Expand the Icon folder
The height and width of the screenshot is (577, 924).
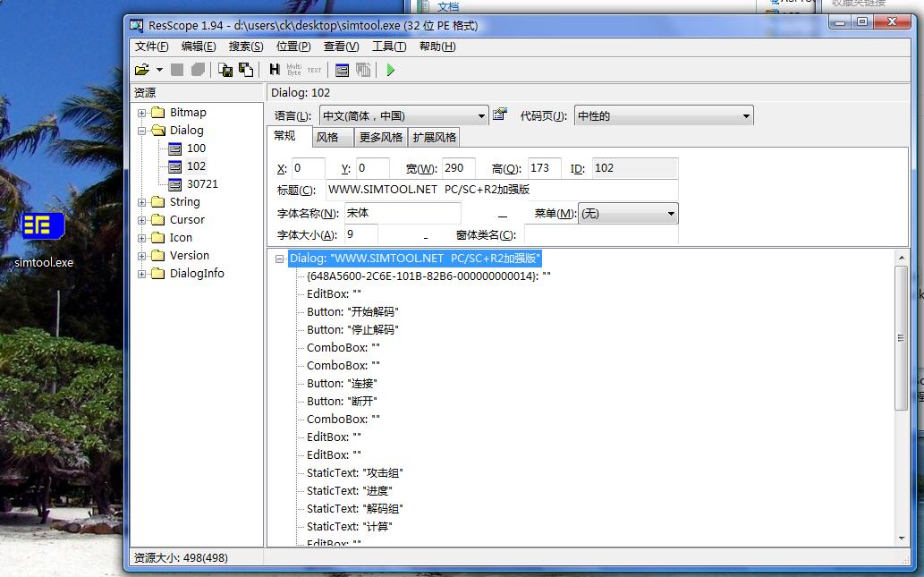[141, 238]
